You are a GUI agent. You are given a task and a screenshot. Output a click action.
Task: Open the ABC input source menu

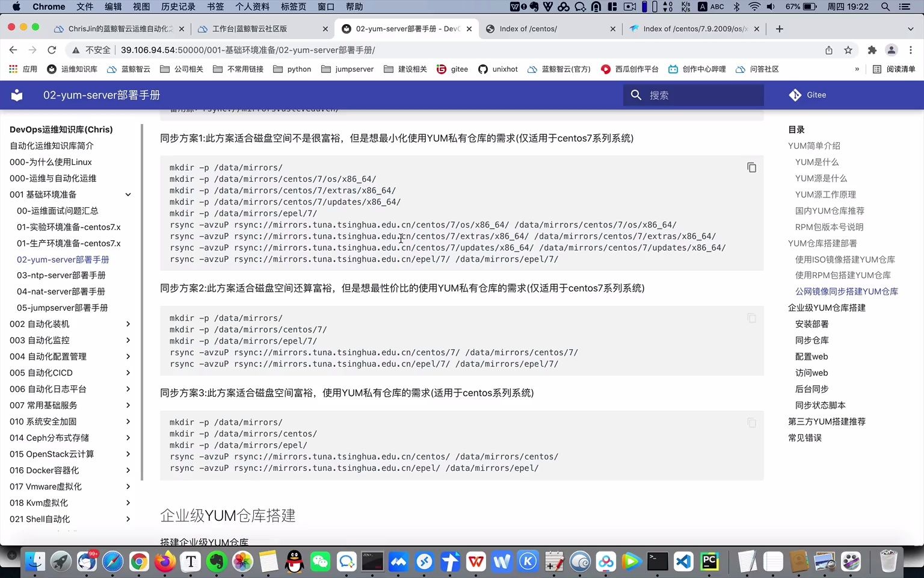711,7
